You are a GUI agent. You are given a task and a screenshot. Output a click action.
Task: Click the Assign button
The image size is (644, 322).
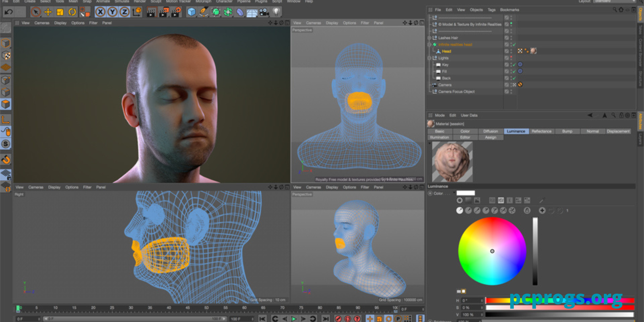pos(491,137)
